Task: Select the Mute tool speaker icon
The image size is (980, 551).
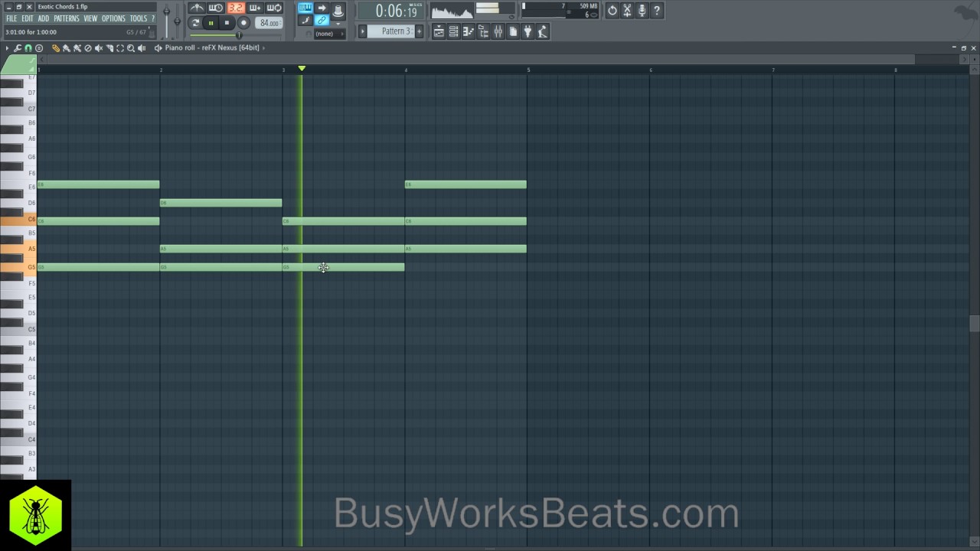Action: [98, 47]
